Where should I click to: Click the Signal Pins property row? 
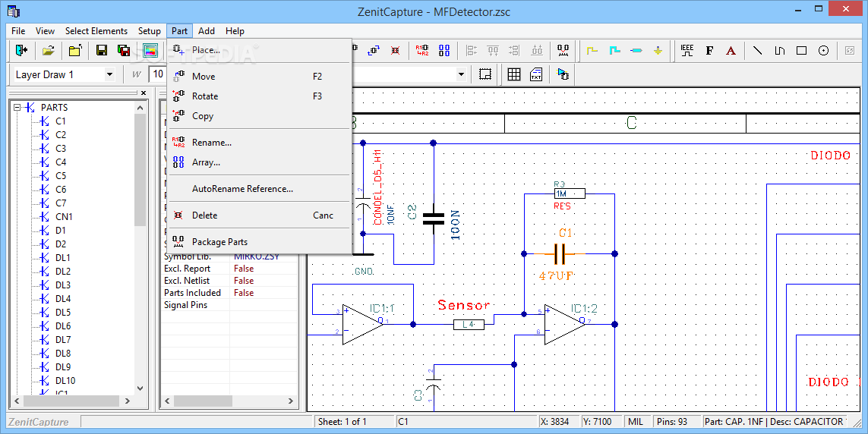(x=230, y=305)
